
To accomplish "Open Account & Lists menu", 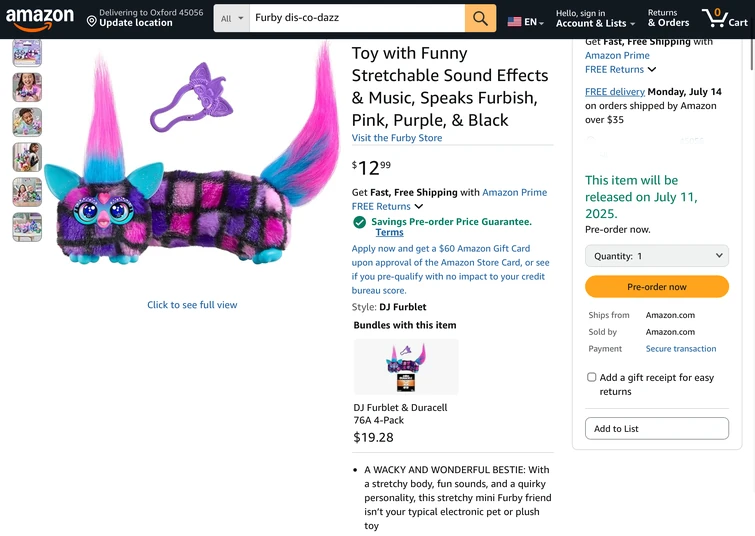I will 595,18.
